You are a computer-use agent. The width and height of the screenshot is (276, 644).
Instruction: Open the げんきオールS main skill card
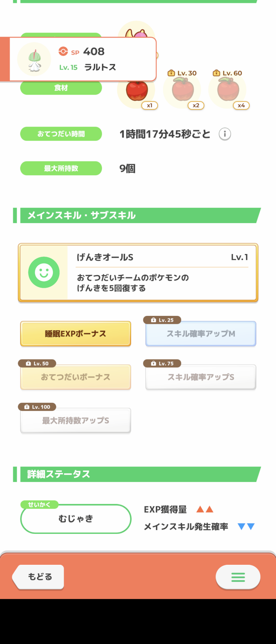pos(138,272)
